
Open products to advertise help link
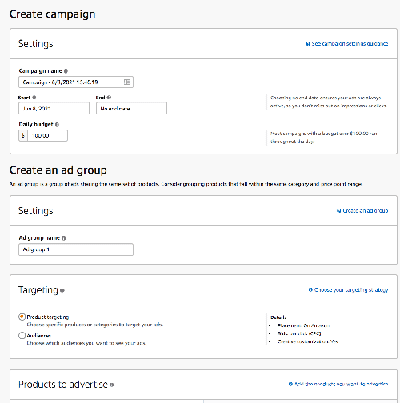(338, 384)
